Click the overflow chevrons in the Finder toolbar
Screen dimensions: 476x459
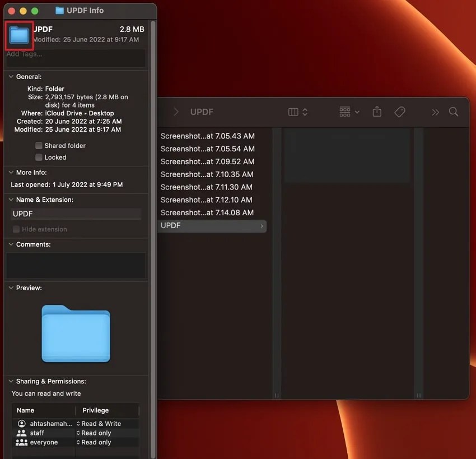click(x=436, y=112)
